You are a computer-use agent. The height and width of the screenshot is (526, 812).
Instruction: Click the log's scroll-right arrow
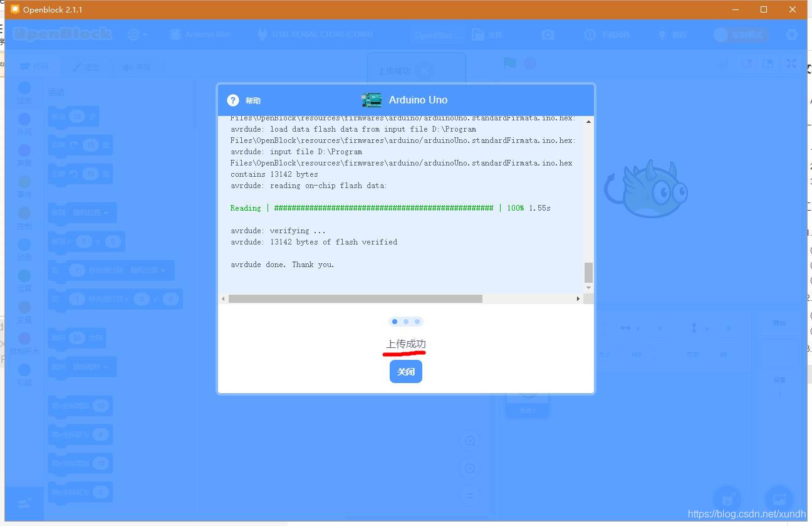578,299
